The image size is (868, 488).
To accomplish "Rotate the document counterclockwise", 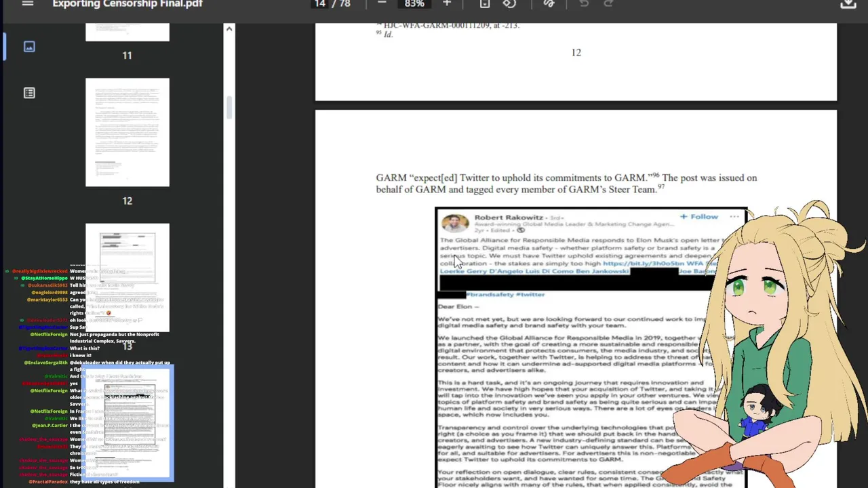I will [x=509, y=3].
